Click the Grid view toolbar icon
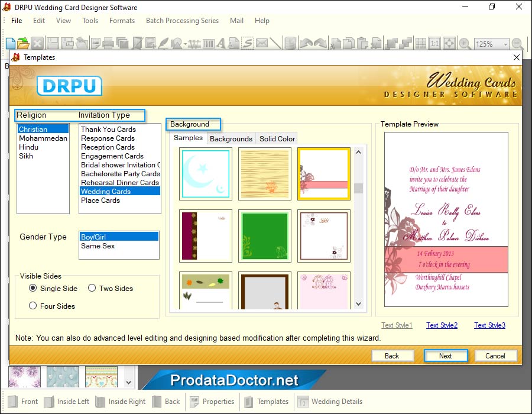 (x=421, y=43)
